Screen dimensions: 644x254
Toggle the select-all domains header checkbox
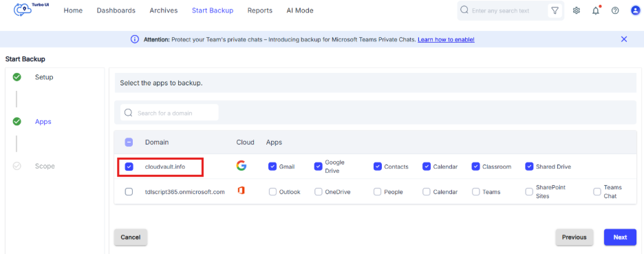[129, 142]
